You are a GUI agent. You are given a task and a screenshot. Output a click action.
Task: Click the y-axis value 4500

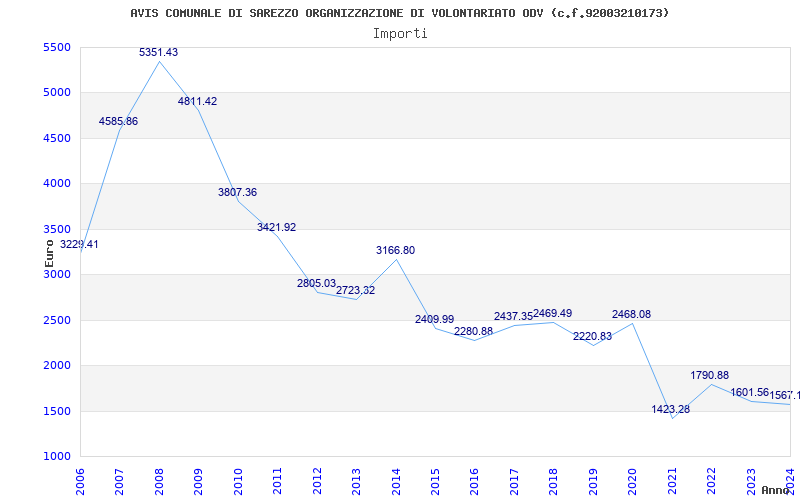(57, 138)
